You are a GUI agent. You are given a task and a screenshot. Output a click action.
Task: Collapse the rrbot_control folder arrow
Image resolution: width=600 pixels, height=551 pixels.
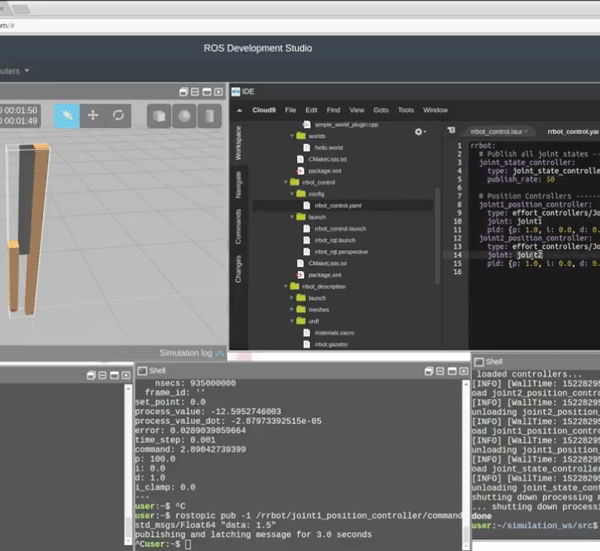(x=285, y=182)
